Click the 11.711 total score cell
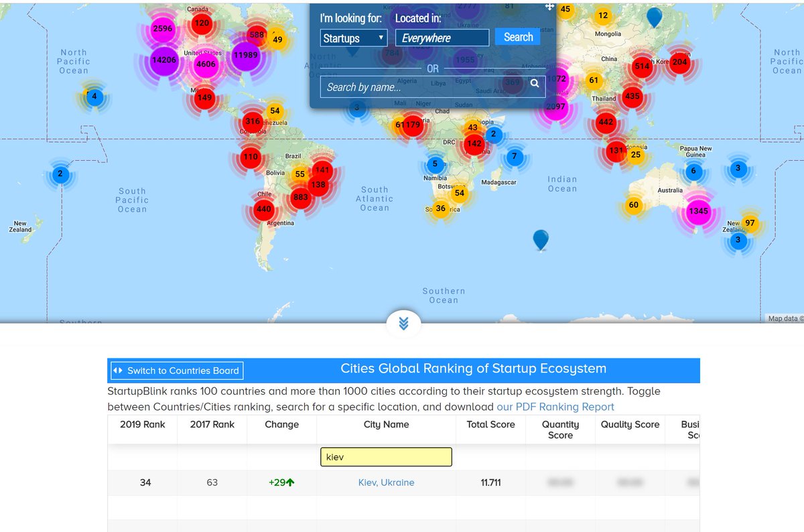The image size is (804, 532). point(490,482)
